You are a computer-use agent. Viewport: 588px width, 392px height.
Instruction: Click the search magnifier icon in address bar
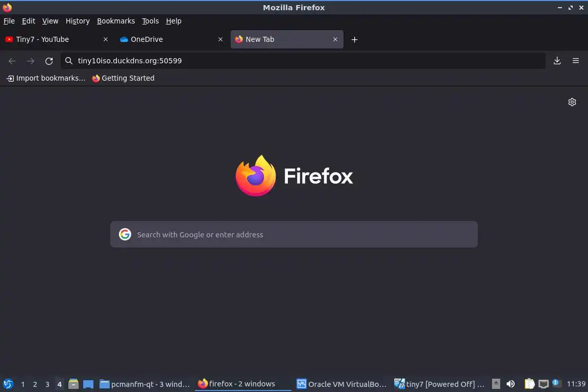[x=68, y=61]
